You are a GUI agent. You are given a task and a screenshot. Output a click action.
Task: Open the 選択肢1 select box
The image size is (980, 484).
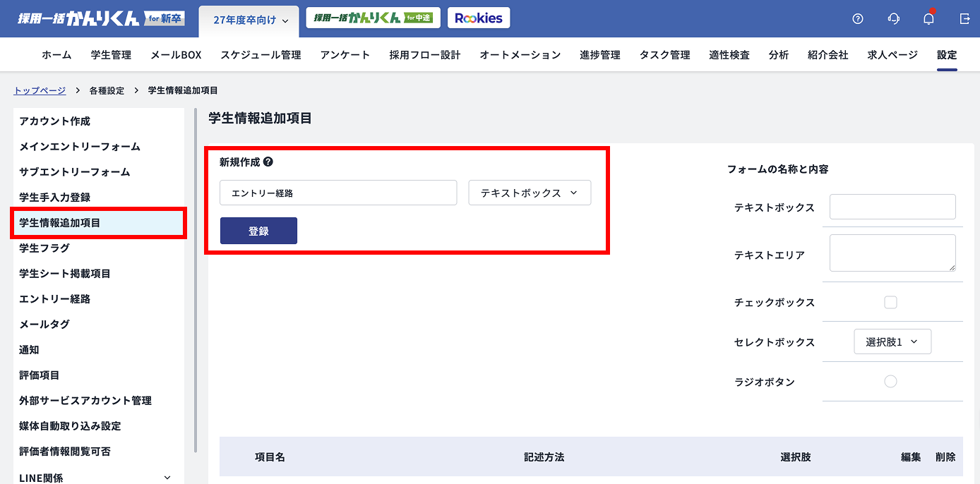[x=892, y=342]
